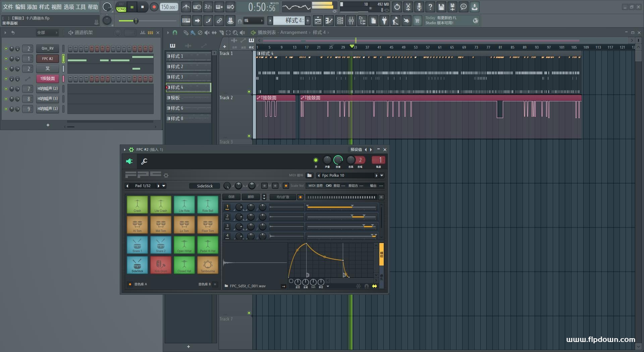
Task: Open the channel rack view icon
Action: [340, 21]
